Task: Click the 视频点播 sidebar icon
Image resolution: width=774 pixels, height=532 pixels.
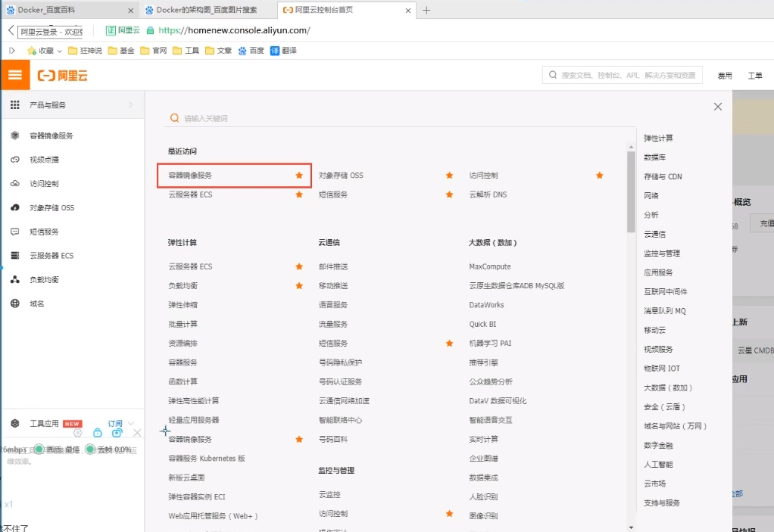Action: pyautogui.click(x=15, y=159)
